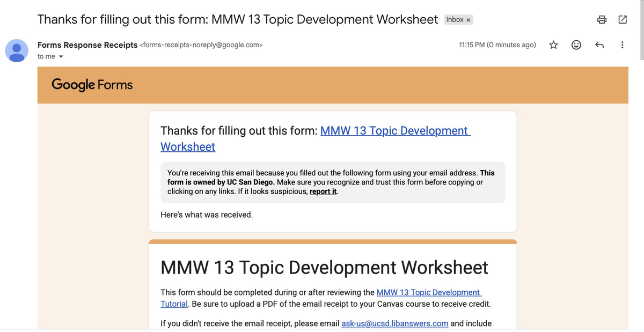Click the large MMW 13 Topic Development Worksheet heading
The image size is (644, 332).
[x=325, y=267]
